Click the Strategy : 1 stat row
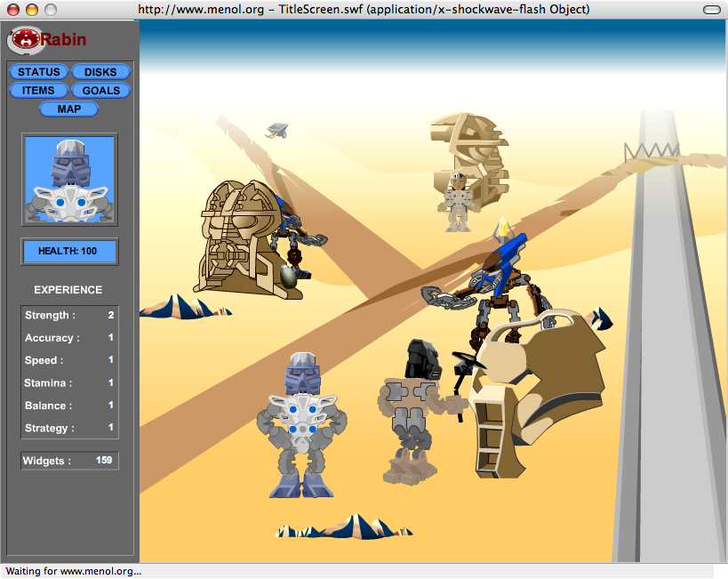The image size is (728, 579). point(69,428)
